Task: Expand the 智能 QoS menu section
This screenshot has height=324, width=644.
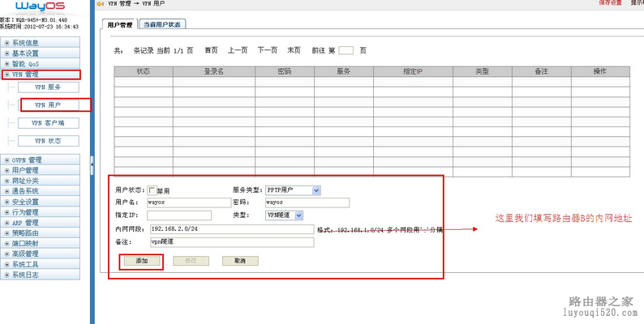Action: click(x=41, y=64)
